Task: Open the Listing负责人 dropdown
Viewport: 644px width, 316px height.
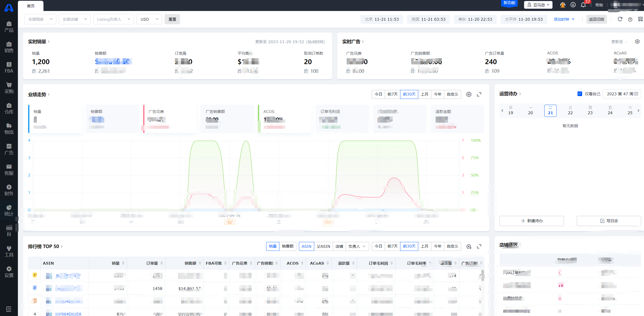Action: click(114, 19)
